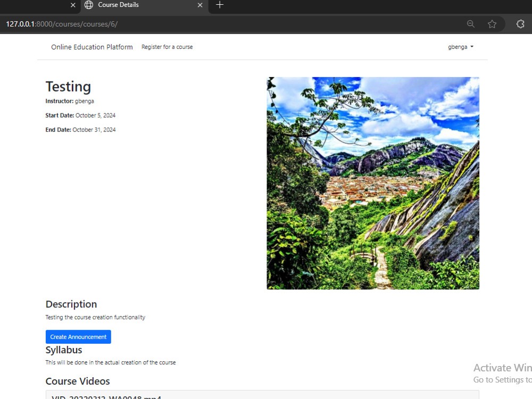Screen dimensions: 532x399
Task: Open the gbenga user dropdown menu
Action: tap(460, 47)
